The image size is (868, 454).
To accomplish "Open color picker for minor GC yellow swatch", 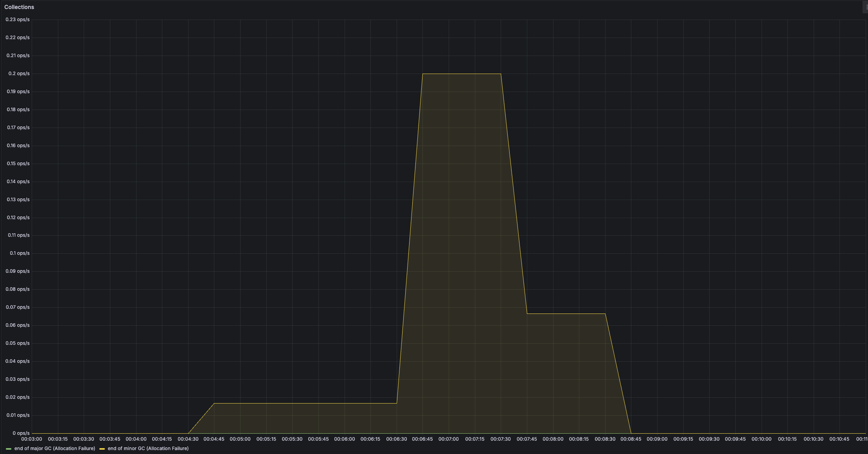I will coord(102,449).
